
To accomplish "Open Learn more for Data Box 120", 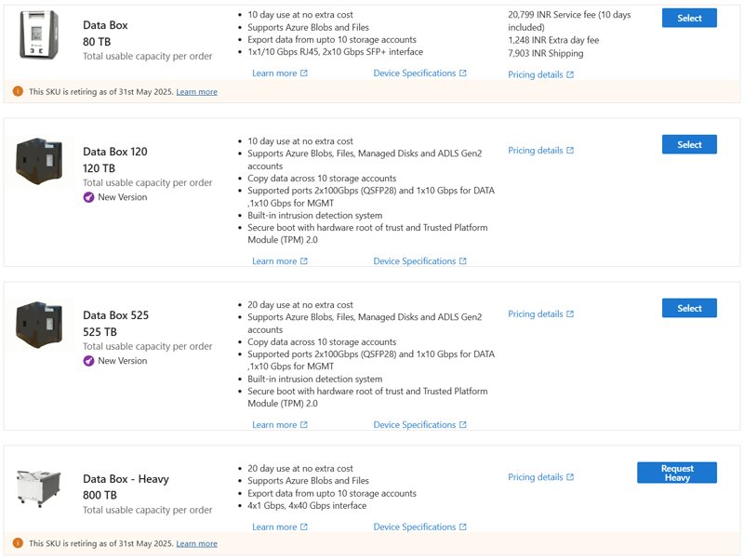I will click(x=279, y=261).
